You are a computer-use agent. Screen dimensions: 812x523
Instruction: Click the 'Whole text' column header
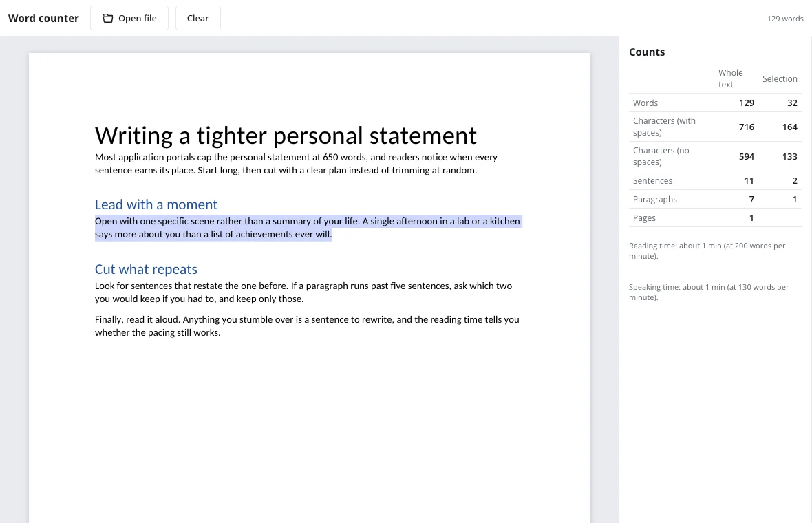pos(730,78)
